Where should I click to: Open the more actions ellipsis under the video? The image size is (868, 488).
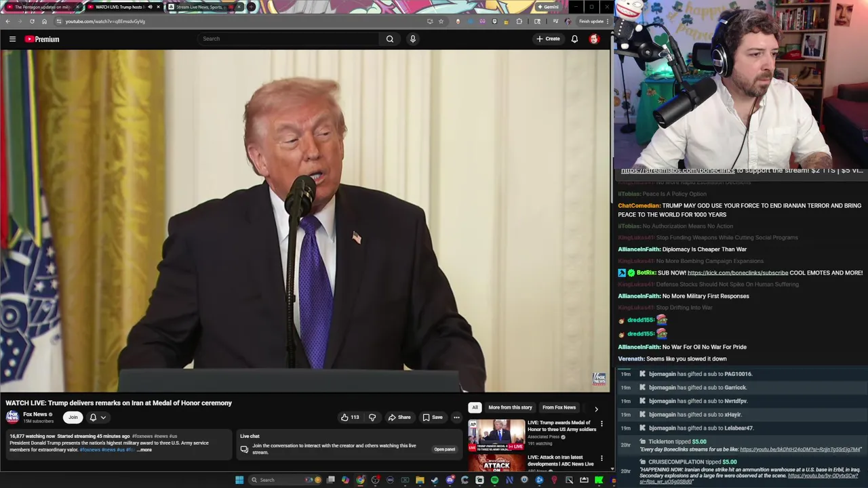[x=456, y=418]
